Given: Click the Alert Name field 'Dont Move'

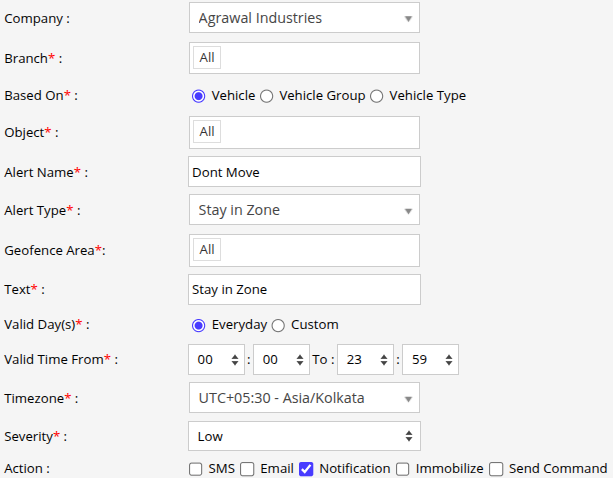Looking at the screenshot, I should (x=304, y=172).
